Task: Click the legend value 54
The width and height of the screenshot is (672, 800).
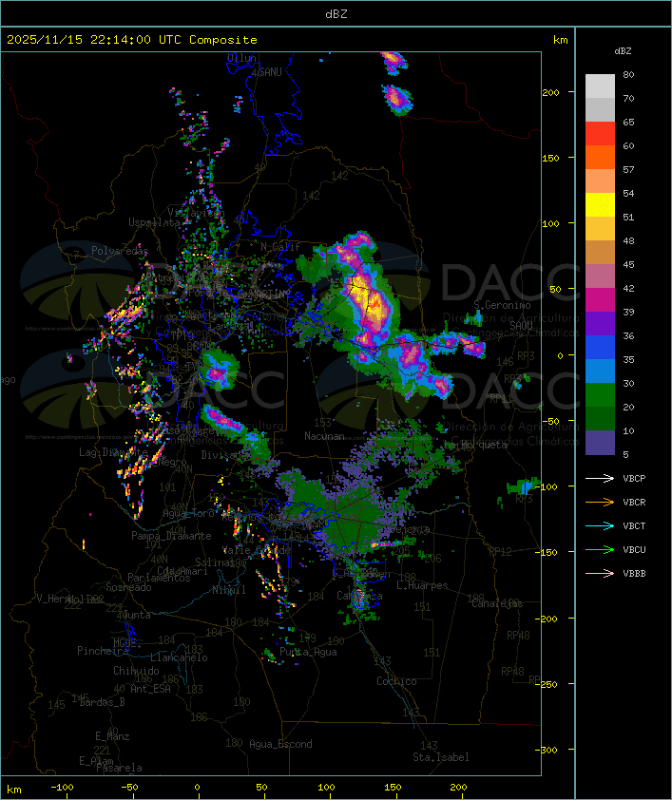Action: click(x=628, y=194)
